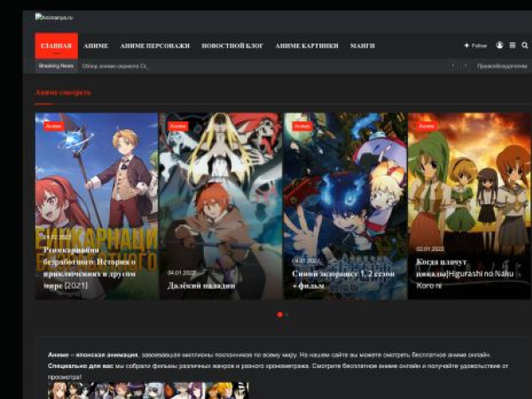Select the first red slider dot

[279, 315]
